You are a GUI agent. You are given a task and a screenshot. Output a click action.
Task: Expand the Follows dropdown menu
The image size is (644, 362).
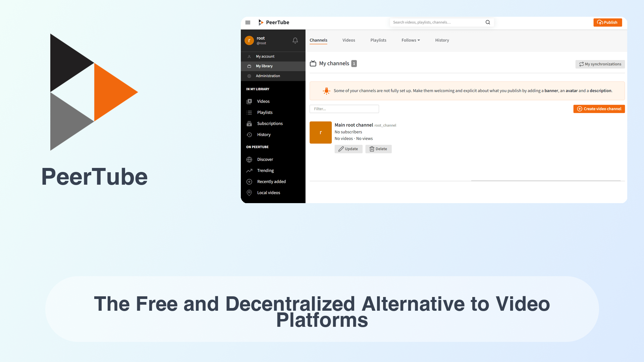(410, 40)
